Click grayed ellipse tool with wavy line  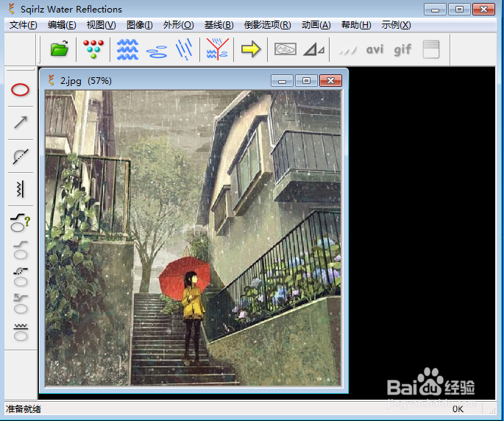[x=21, y=332]
